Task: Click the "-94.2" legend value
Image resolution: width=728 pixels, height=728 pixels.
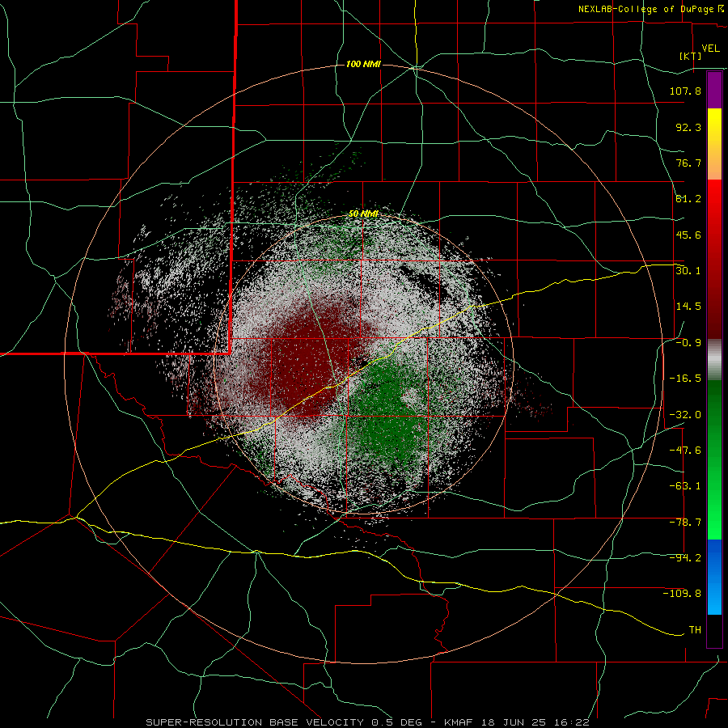Action: tap(685, 557)
